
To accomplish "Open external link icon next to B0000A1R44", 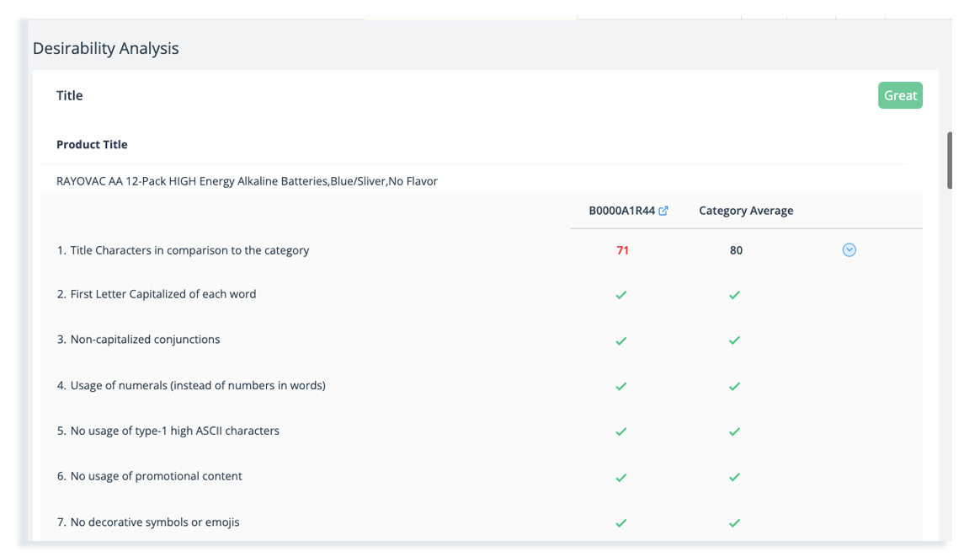I will 663,211.
